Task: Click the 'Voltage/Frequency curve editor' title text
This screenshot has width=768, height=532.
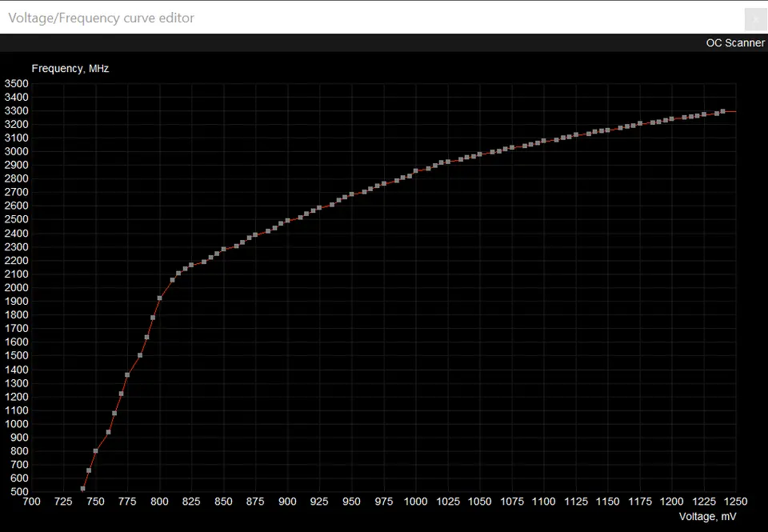Action: pyautogui.click(x=102, y=18)
